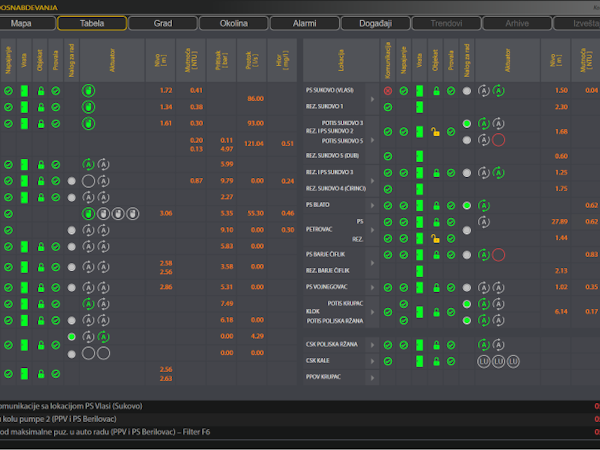Click gray auto actuator icon in PETROVAC PS row
This screenshot has width=600, height=450.
[x=484, y=222]
